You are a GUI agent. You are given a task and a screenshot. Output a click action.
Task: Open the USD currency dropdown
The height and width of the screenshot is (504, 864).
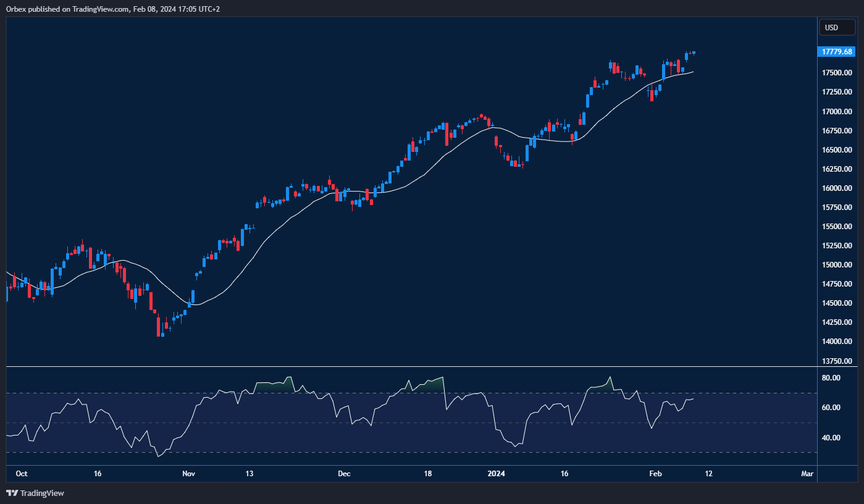[x=837, y=27]
